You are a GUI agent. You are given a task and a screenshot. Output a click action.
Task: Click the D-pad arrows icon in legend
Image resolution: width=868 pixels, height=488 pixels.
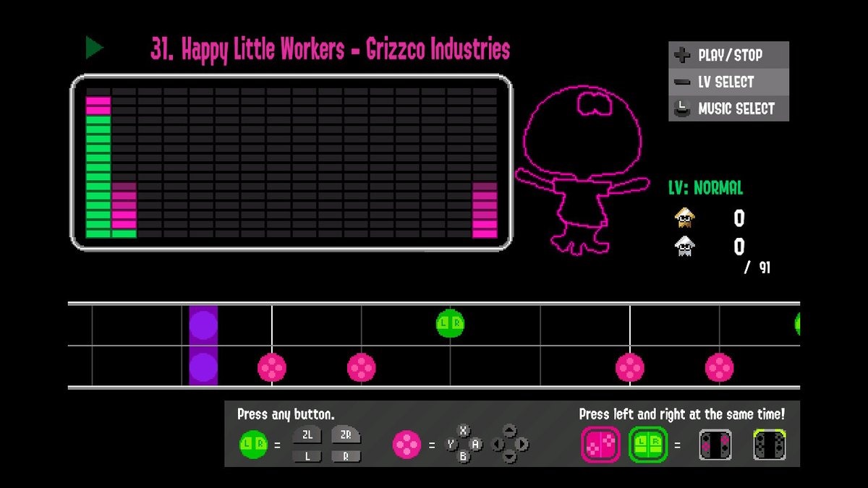click(x=510, y=444)
